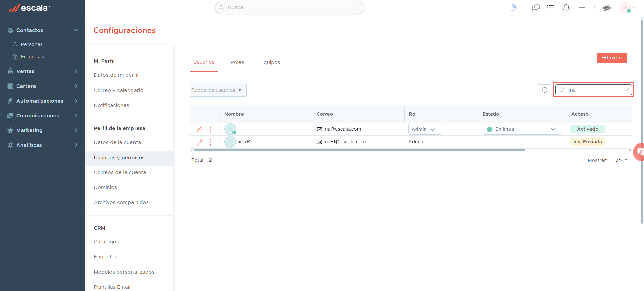Image resolution: width=644 pixels, height=291 pixels.
Task: Select Usuarios y permisos menu item
Action: pos(129,158)
